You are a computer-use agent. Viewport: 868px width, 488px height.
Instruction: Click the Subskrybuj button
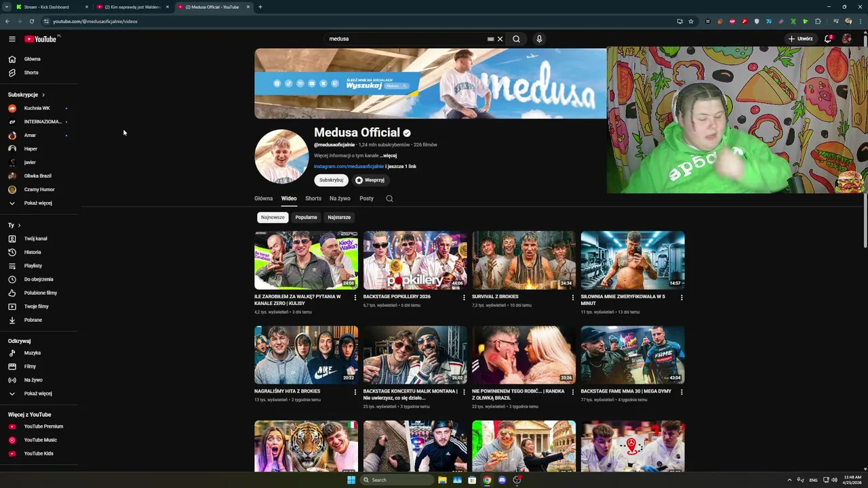tap(331, 180)
